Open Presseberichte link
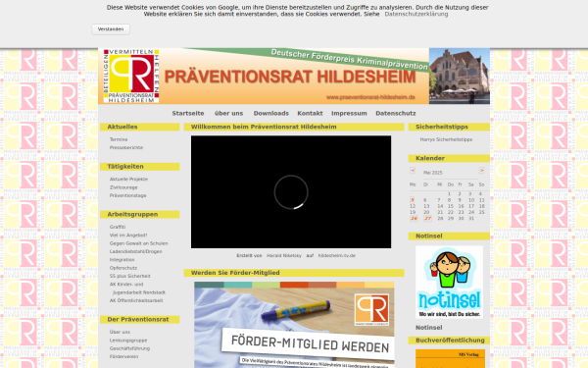Image resolution: width=588 pixels, height=368 pixels. click(x=126, y=147)
